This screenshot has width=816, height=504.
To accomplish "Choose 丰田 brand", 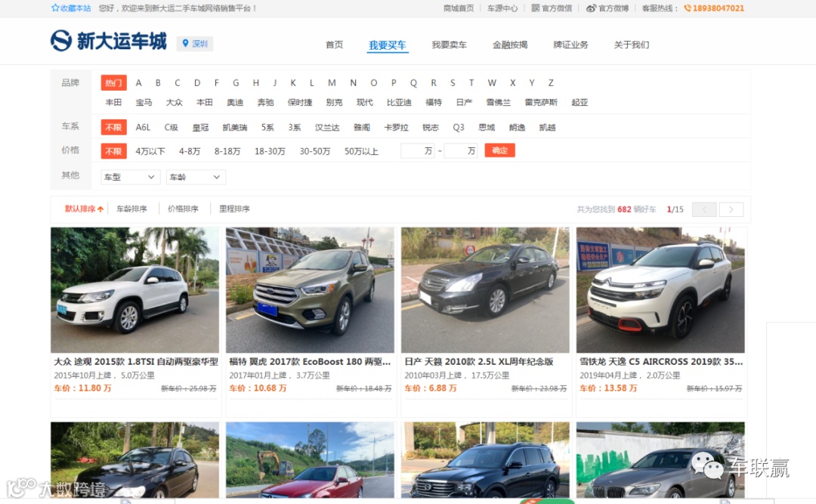I will [113, 103].
